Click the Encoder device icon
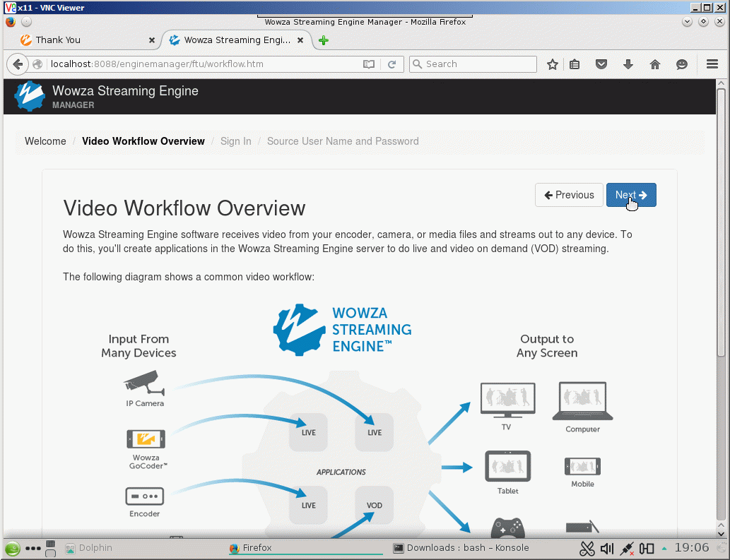 tap(144, 496)
